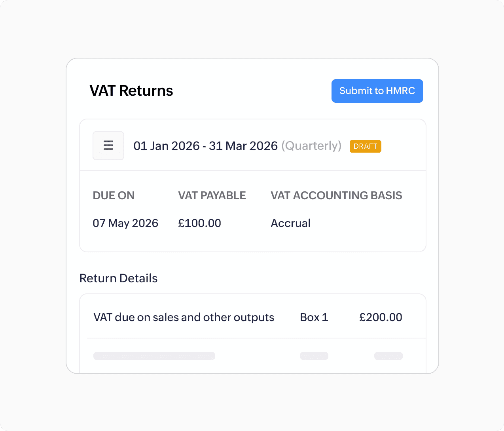Select the 07 May 2026 due date
Screen dimensions: 504x431
tap(125, 223)
